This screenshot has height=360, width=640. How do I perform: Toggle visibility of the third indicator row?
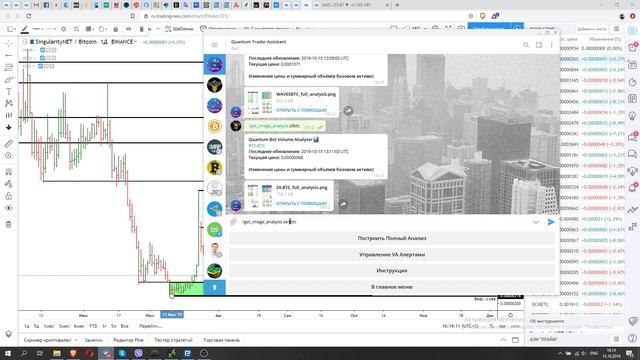pyautogui.click(x=41, y=66)
